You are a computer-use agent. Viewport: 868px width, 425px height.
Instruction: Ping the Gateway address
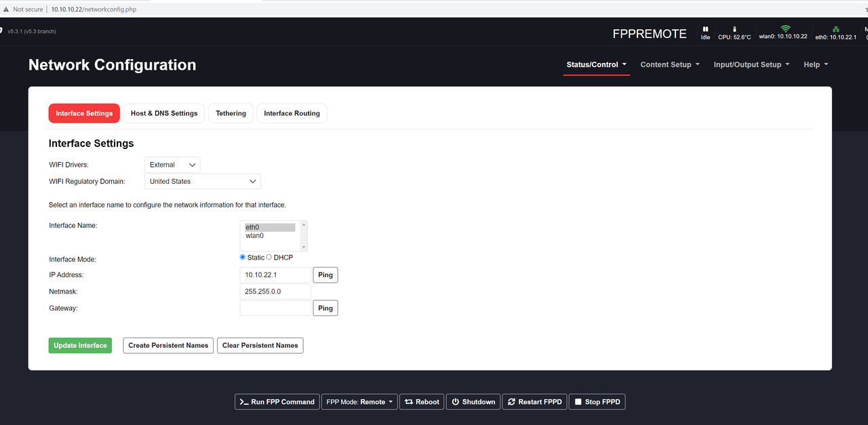325,308
